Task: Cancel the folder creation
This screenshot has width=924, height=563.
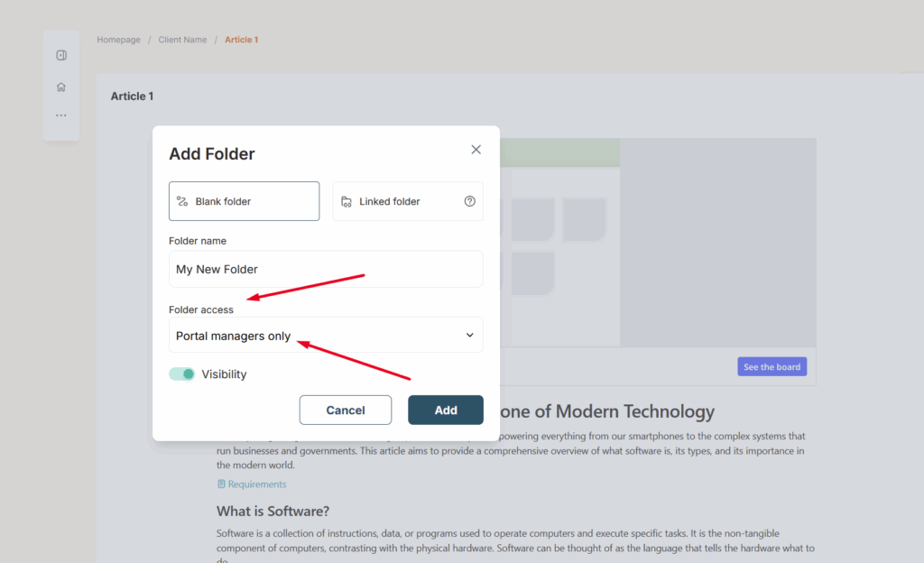Action: pos(345,411)
